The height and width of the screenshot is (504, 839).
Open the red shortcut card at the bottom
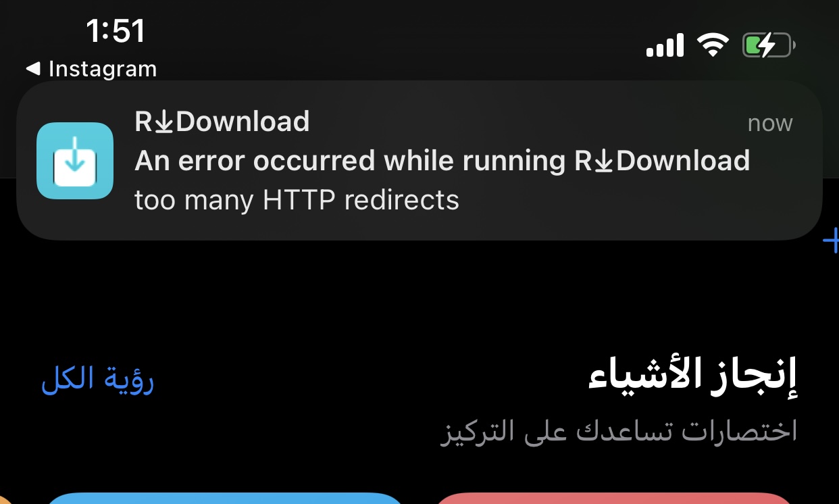[613, 499]
